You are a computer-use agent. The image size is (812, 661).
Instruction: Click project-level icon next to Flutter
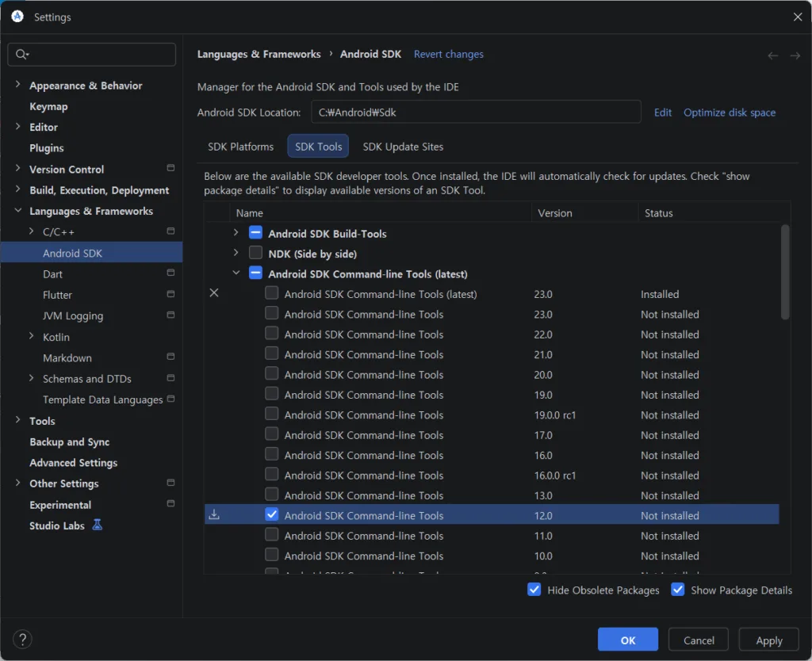[170, 294]
